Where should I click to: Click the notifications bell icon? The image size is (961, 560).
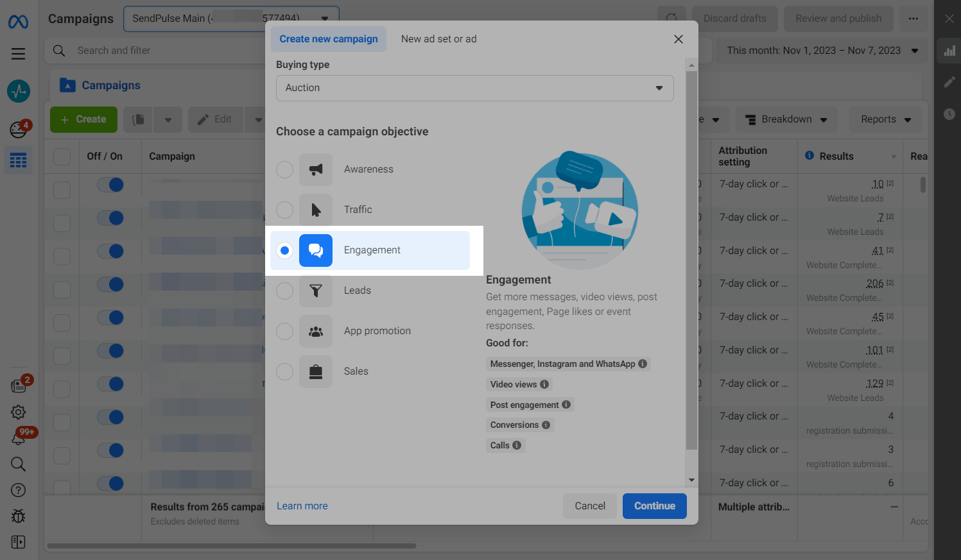click(x=18, y=439)
